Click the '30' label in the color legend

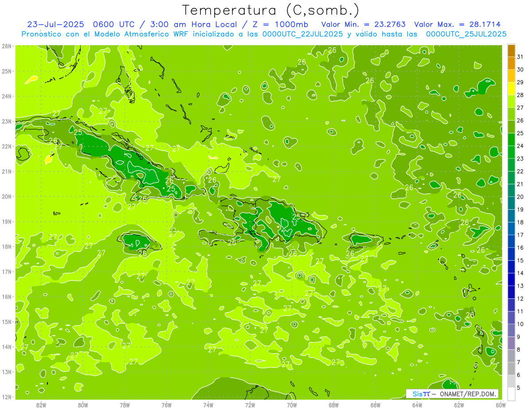[x=520, y=70]
